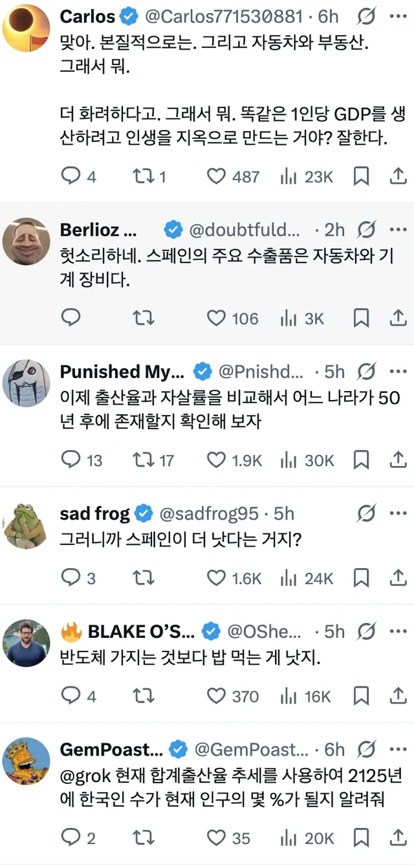
Task: Open Berlioz's profile avatar
Action: [x=27, y=241]
